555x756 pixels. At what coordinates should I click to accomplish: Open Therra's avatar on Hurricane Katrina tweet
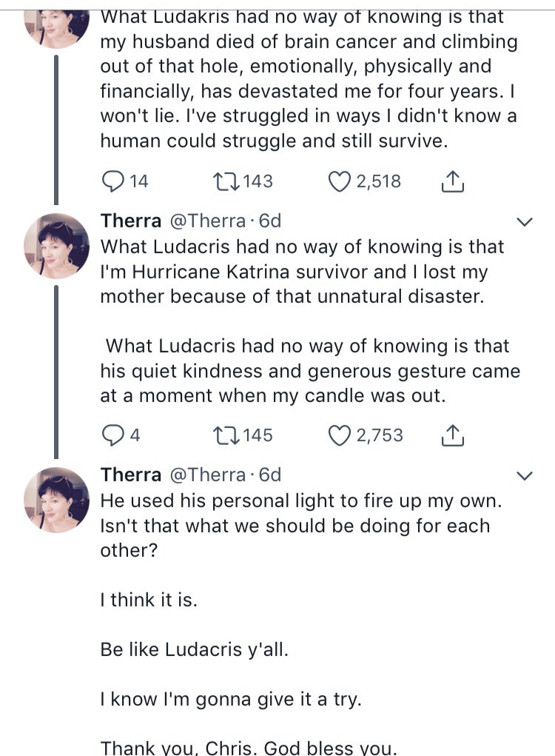coord(57,246)
